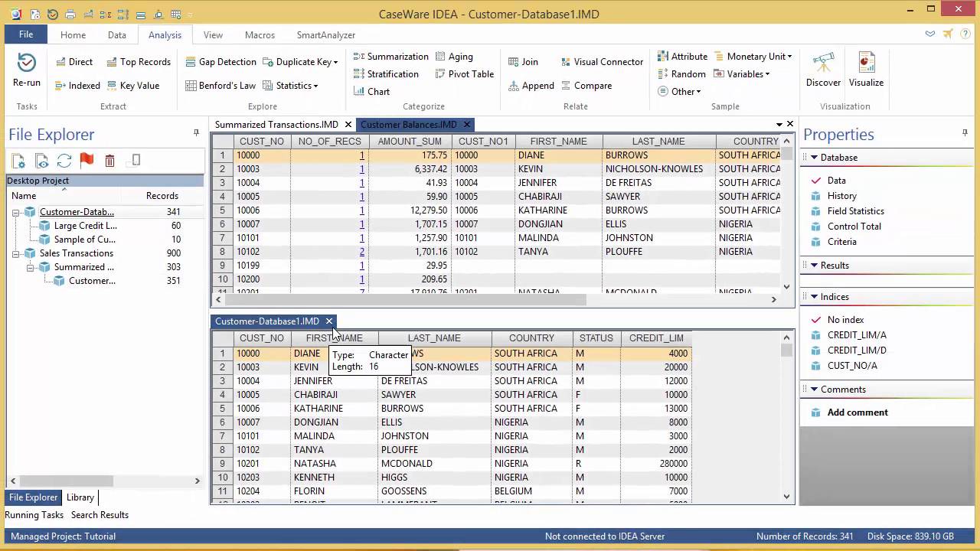Start Random sampling
Viewport: 980px width, 551px height.
[x=681, y=74]
